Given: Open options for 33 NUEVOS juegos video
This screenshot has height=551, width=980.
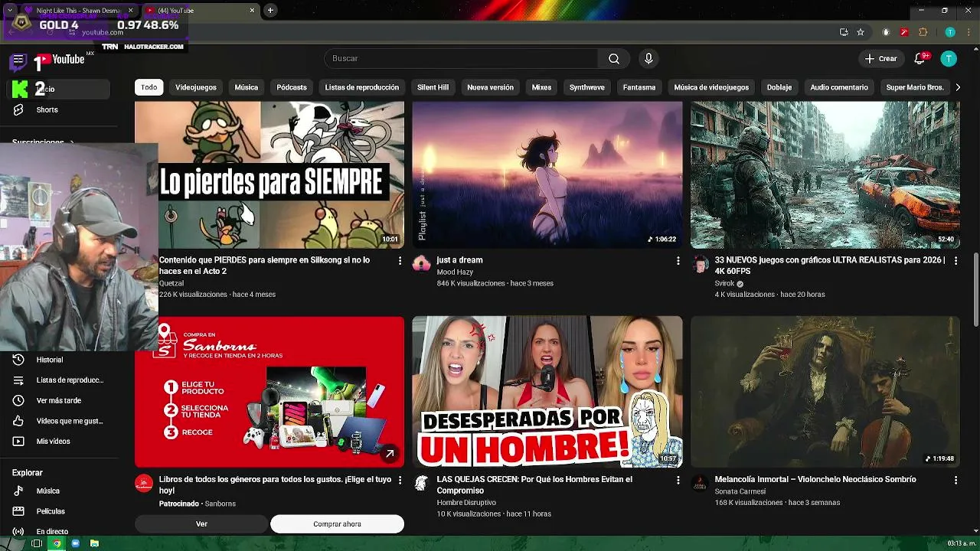Looking at the screenshot, I should click(x=955, y=261).
